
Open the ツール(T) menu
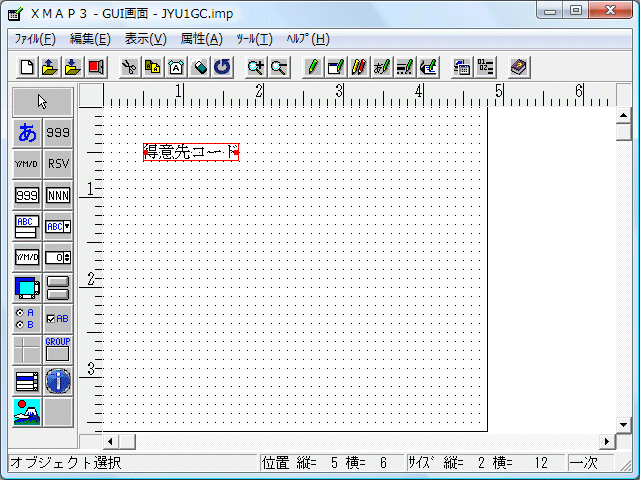click(254, 39)
